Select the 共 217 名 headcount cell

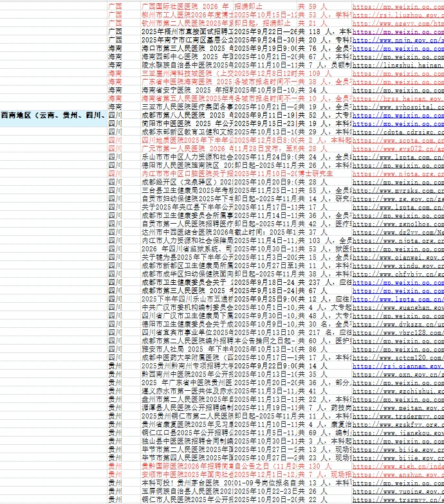point(324,332)
